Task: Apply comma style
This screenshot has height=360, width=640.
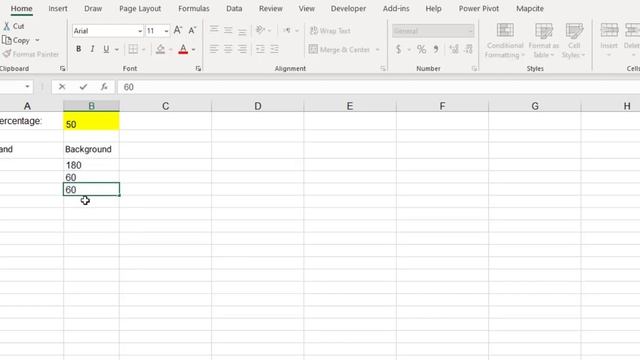Action: coord(436,49)
